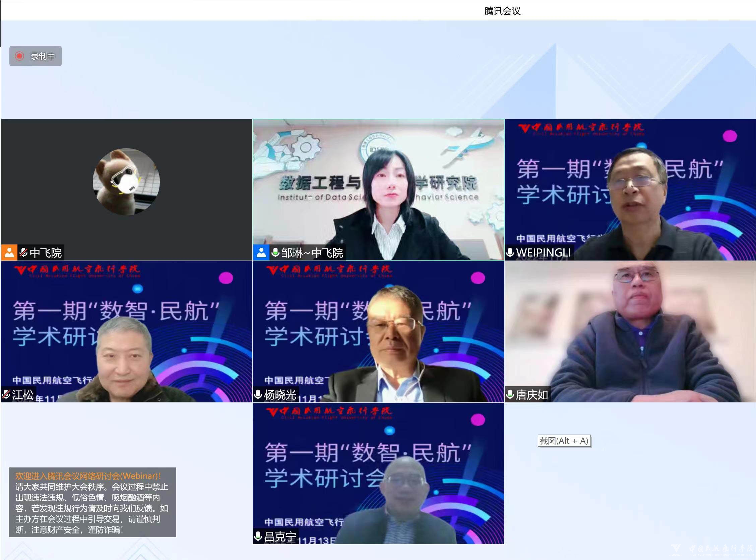
Task: Click the name label 吕克宁
Action: (280, 536)
